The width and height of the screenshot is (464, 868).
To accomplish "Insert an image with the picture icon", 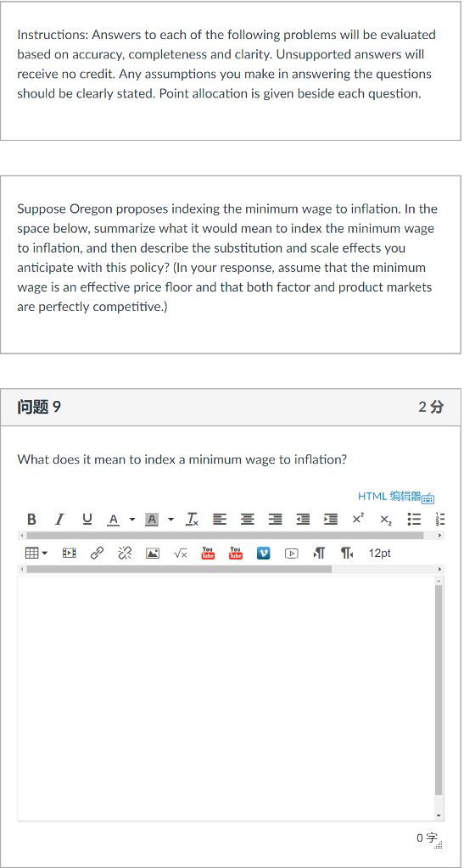I will tap(153, 553).
